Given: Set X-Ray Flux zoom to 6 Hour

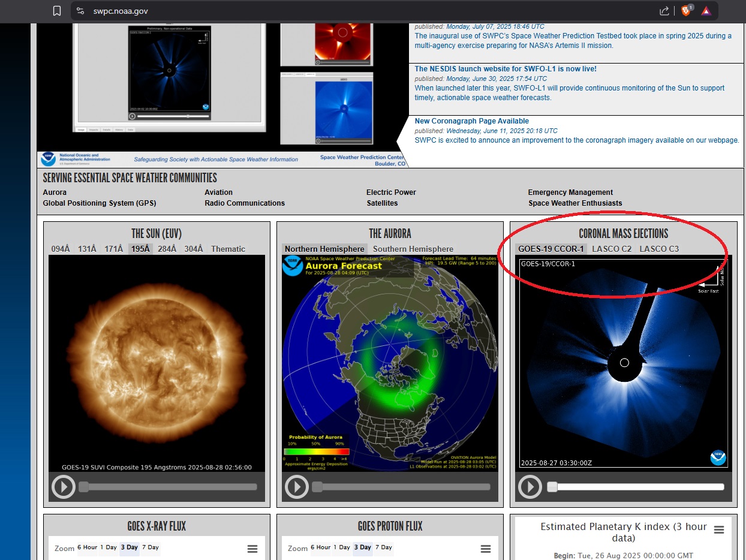Looking at the screenshot, I should pos(87,547).
